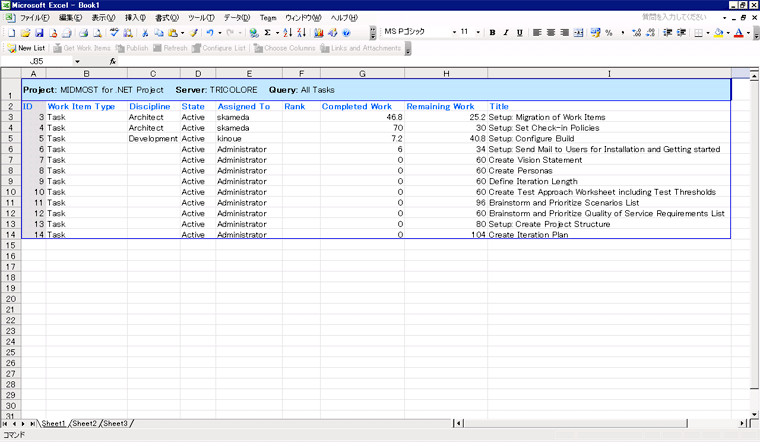This screenshot has width=760, height=442.
Task: Apply currency style format
Action: pyautogui.click(x=595, y=32)
